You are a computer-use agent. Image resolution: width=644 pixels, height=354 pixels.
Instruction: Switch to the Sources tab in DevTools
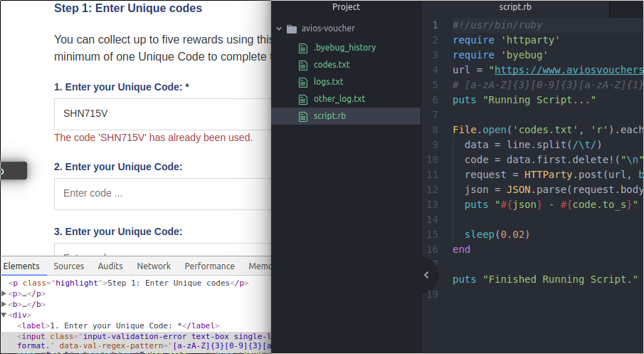69,266
